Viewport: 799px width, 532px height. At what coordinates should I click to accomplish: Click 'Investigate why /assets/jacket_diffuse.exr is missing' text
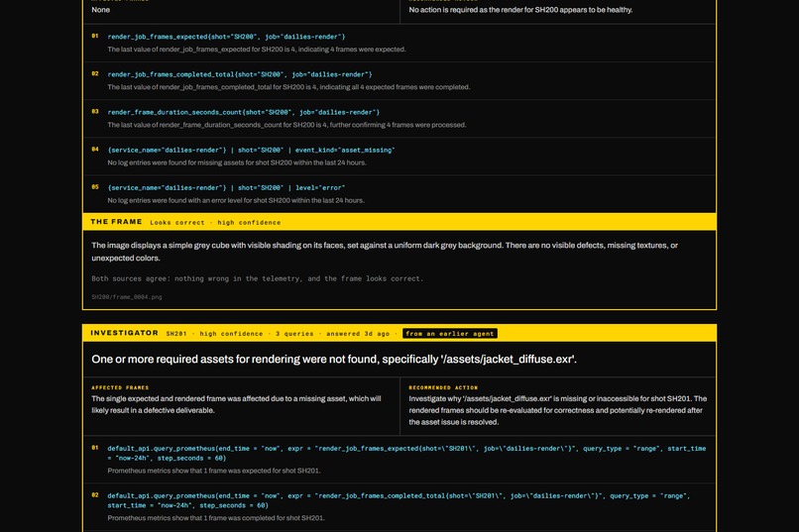[x=557, y=410]
